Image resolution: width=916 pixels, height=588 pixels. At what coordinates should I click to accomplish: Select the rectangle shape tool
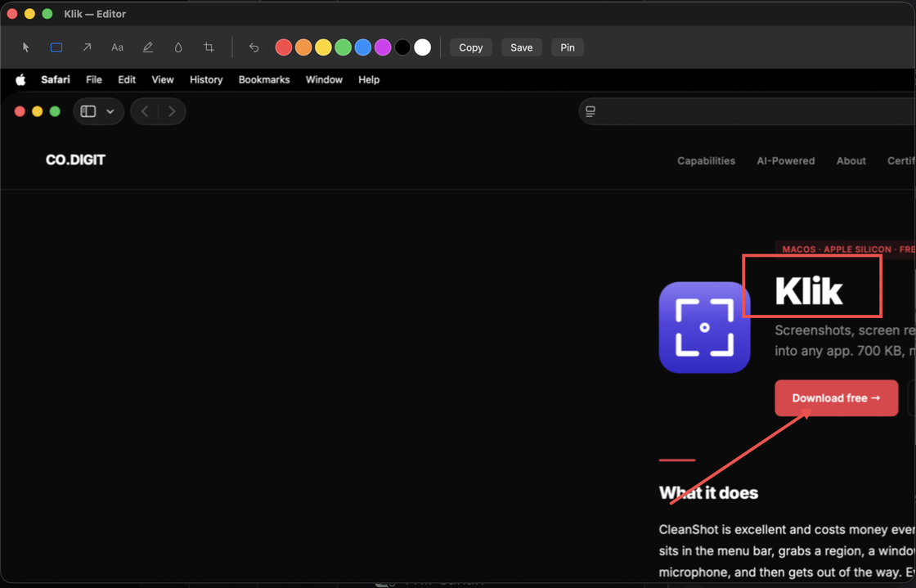(x=56, y=47)
